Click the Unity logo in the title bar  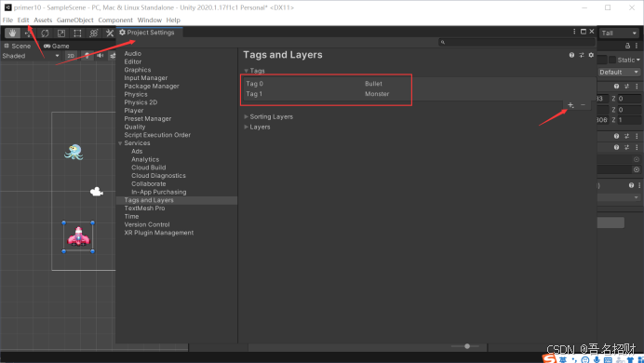pos(7,7)
